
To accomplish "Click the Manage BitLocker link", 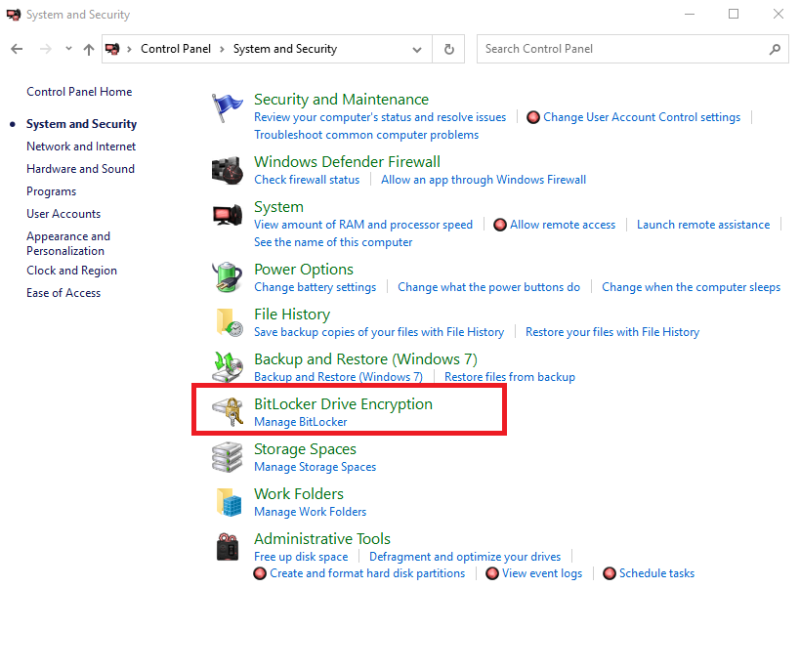I will [300, 422].
